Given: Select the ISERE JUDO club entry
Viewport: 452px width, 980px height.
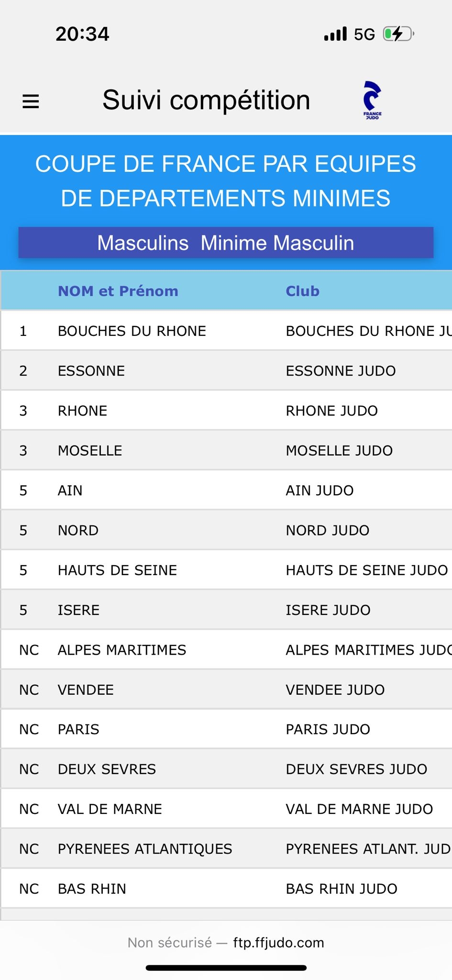Looking at the screenshot, I should (x=328, y=610).
